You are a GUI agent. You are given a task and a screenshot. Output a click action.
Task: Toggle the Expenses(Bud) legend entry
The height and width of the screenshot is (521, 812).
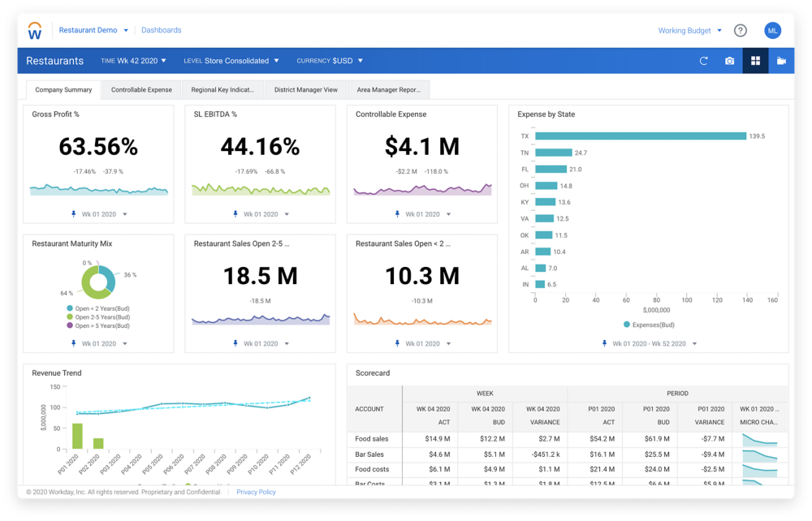point(649,325)
